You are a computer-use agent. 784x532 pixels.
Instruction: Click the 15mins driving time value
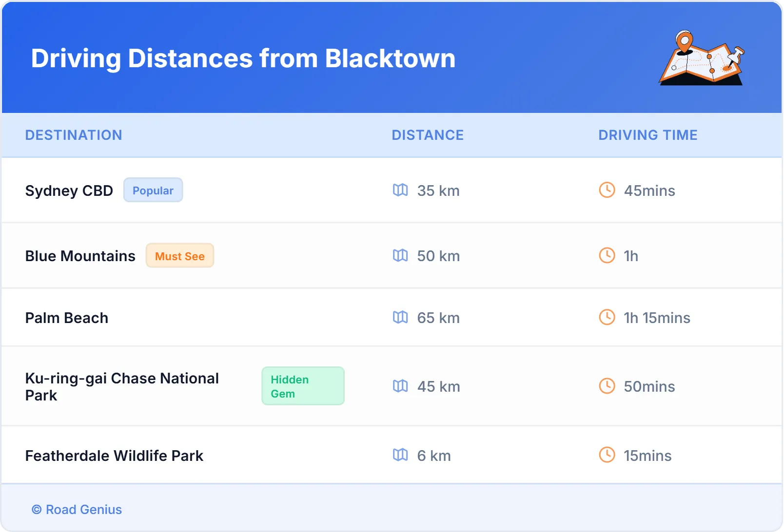click(x=647, y=456)
